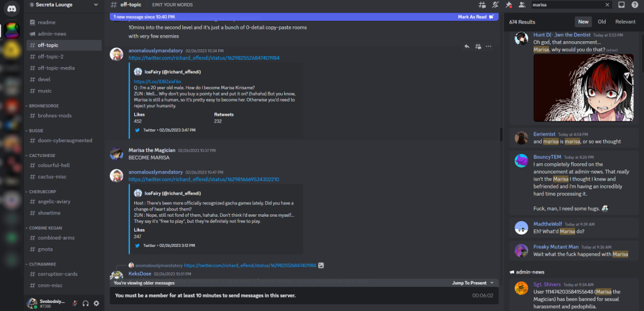Viewport: 644px width, 311px height.
Task: Toggle channel notification mute bell
Action: point(495,5)
